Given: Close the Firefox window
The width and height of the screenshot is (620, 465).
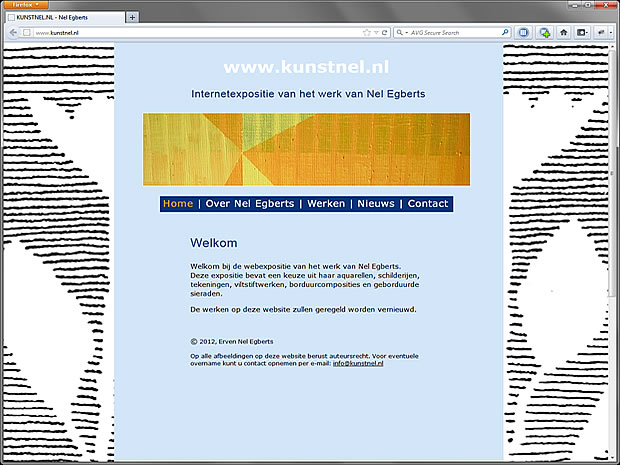Looking at the screenshot, I should [x=606, y=5].
